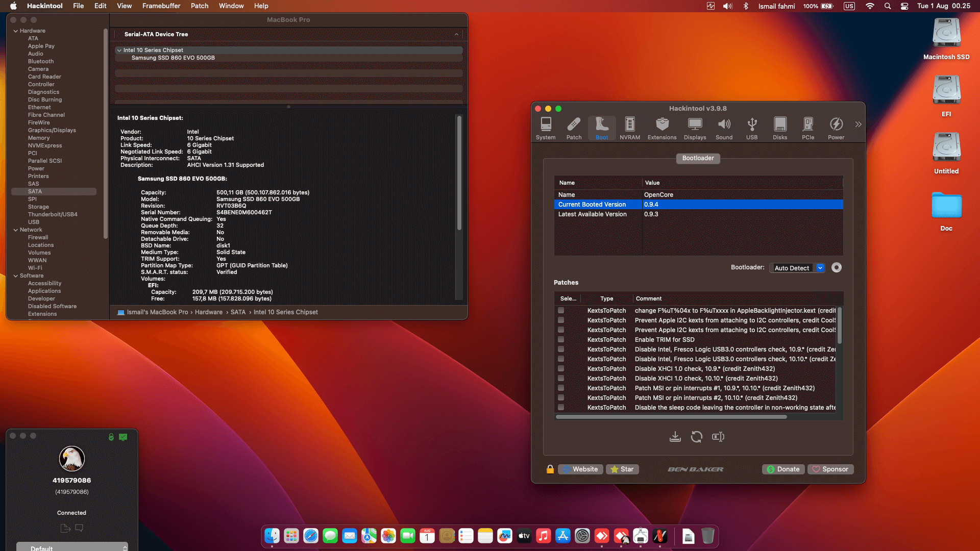Expand hidden toolbar icons with the chevron

858,124
